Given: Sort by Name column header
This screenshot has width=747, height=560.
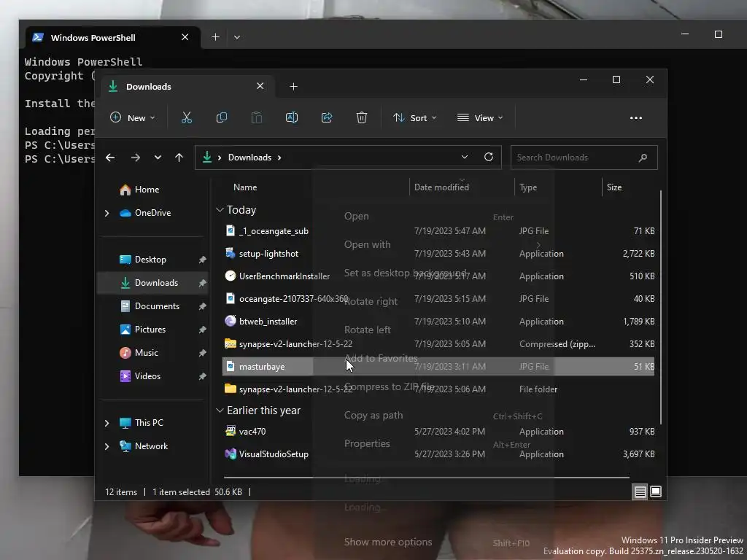Looking at the screenshot, I should [x=245, y=187].
